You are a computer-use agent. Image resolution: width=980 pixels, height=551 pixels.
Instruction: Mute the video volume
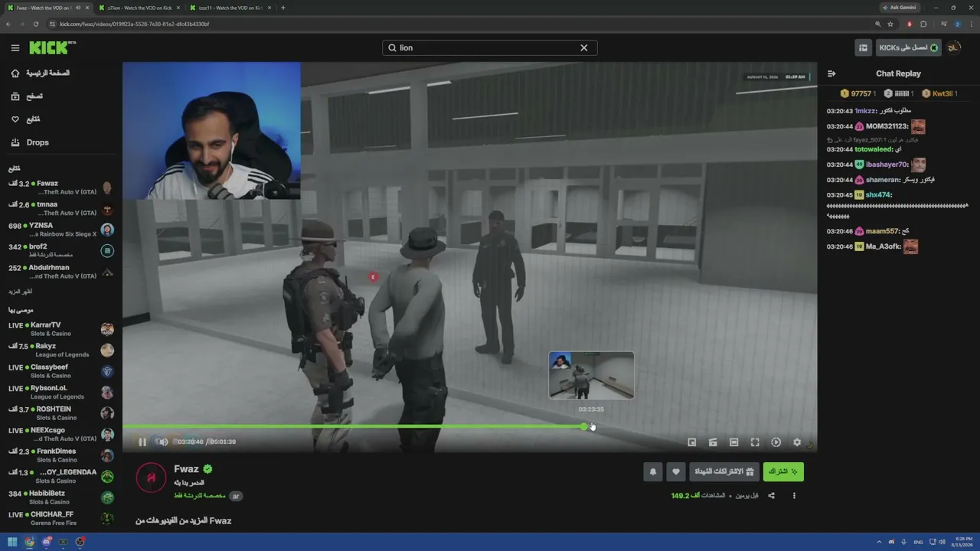pyautogui.click(x=163, y=442)
